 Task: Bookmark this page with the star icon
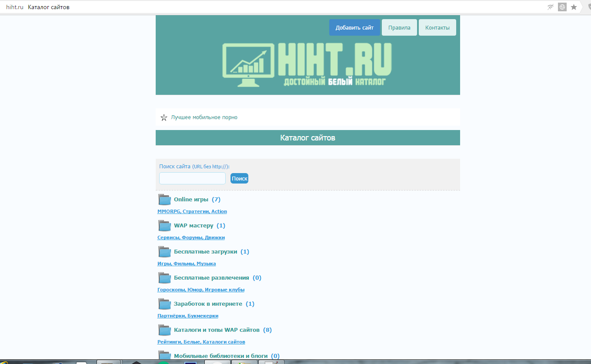[x=574, y=7]
